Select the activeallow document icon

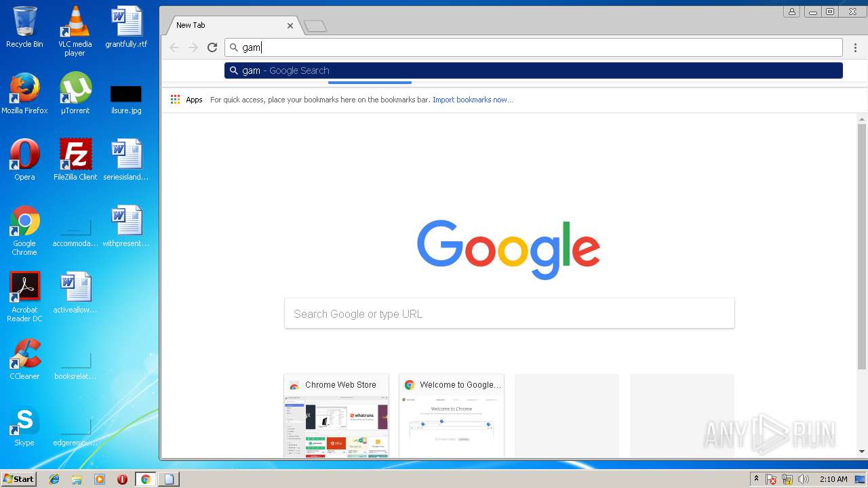tap(75, 293)
